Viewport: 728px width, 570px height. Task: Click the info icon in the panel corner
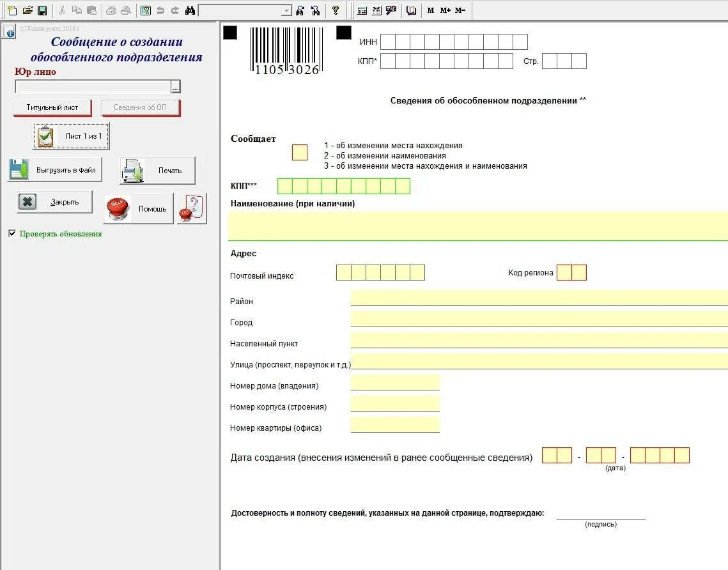coord(10,32)
